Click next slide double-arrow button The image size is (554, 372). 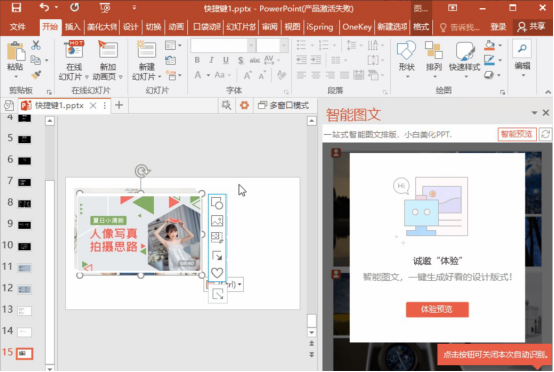tap(312, 354)
